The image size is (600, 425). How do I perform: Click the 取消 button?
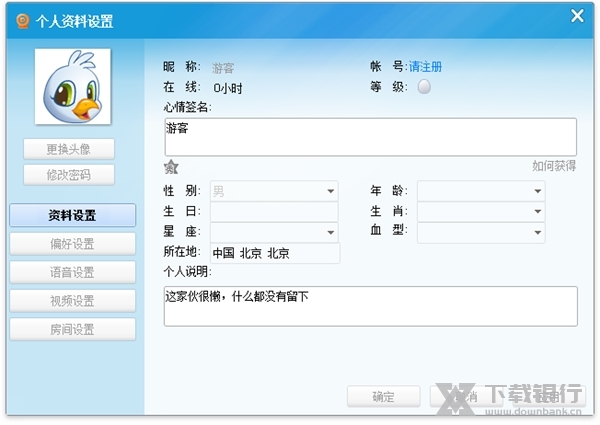click(466, 397)
